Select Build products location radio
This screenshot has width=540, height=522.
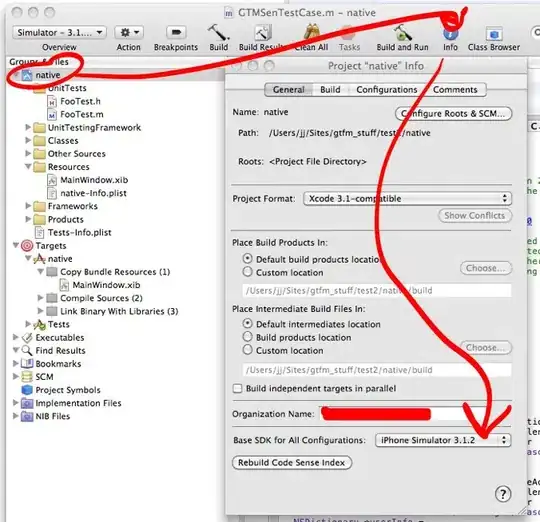247,337
